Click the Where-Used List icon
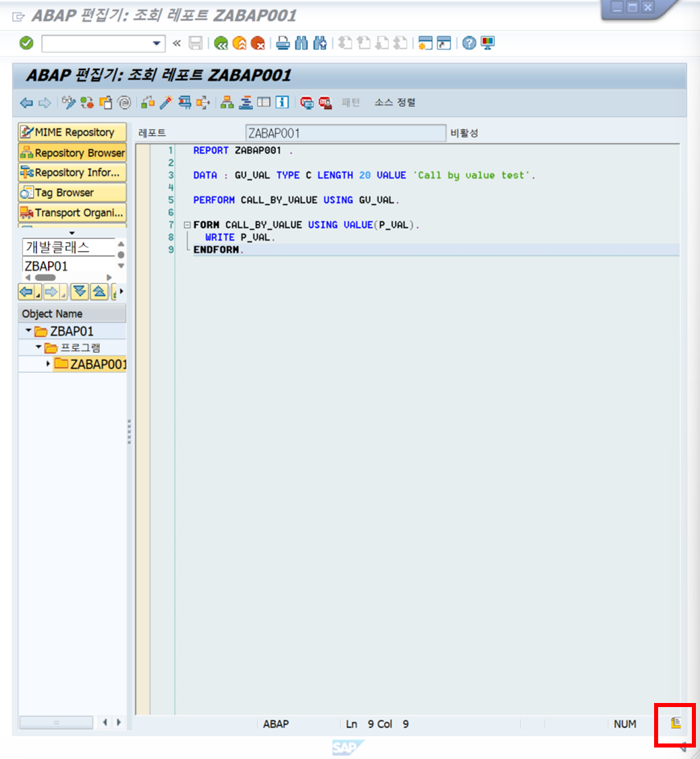The width and height of the screenshot is (700, 759). pyautogui.click(x=203, y=102)
